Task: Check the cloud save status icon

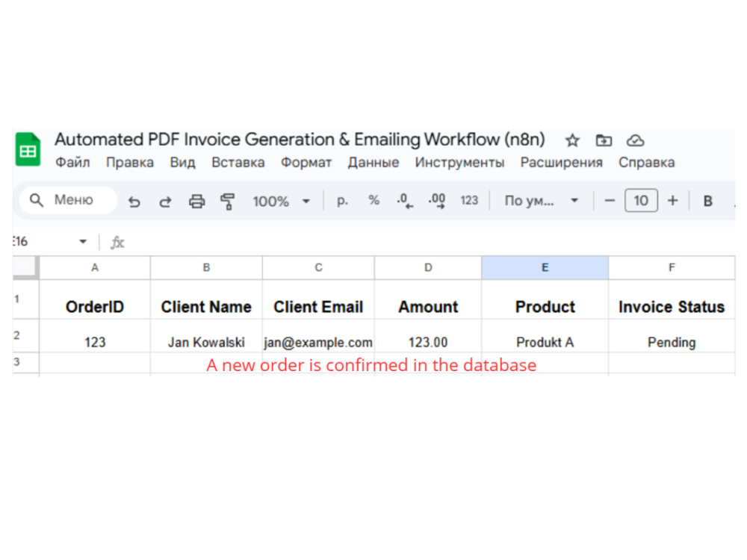Action: pos(635,140)
